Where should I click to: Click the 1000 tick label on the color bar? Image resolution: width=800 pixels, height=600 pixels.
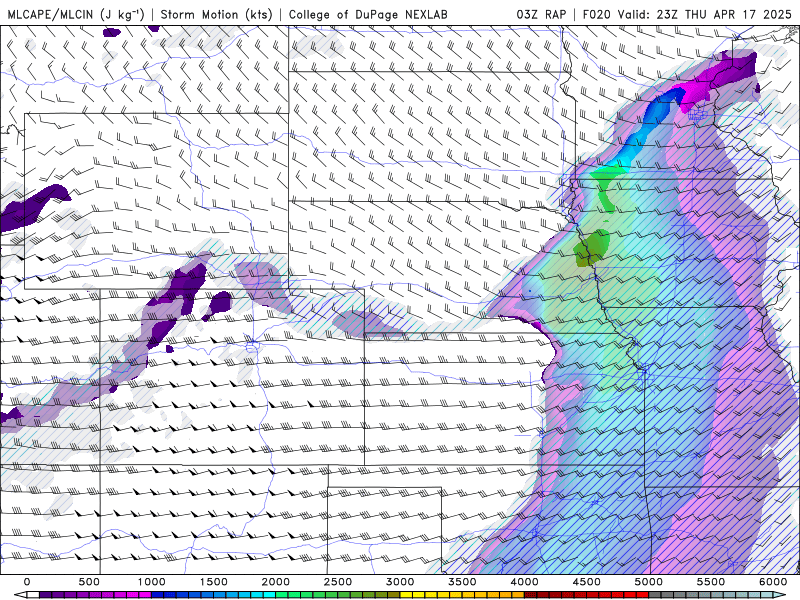[152, 582]
